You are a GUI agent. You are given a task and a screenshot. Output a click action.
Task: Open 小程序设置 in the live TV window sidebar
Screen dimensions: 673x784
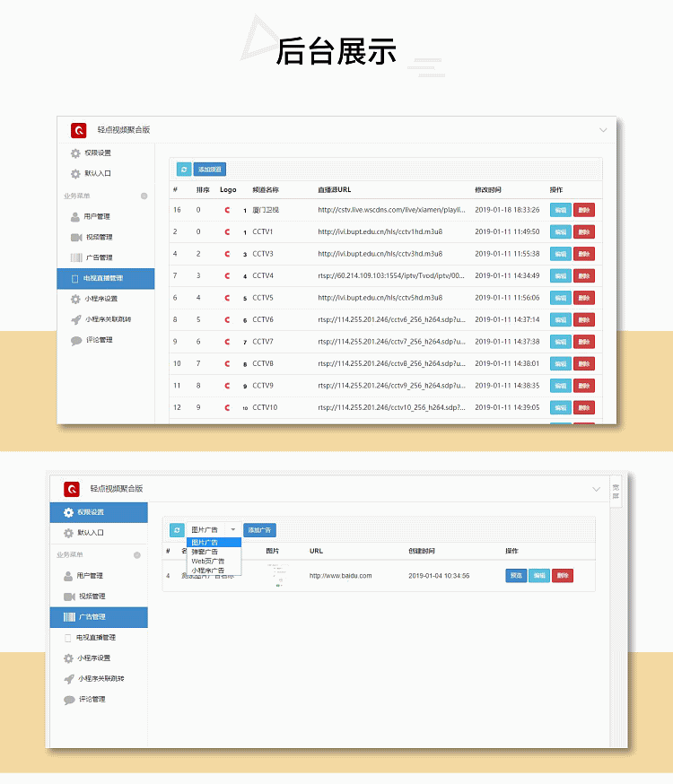[106, 299]
